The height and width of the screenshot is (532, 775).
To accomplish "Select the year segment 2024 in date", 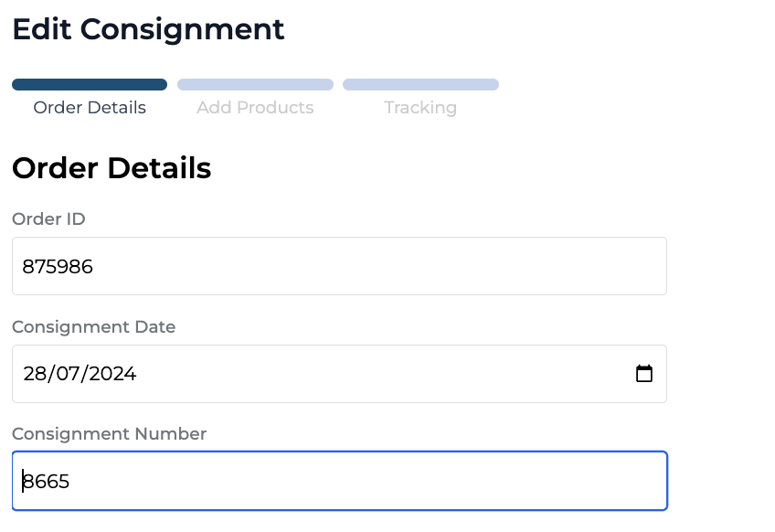I will click(111, 374).
